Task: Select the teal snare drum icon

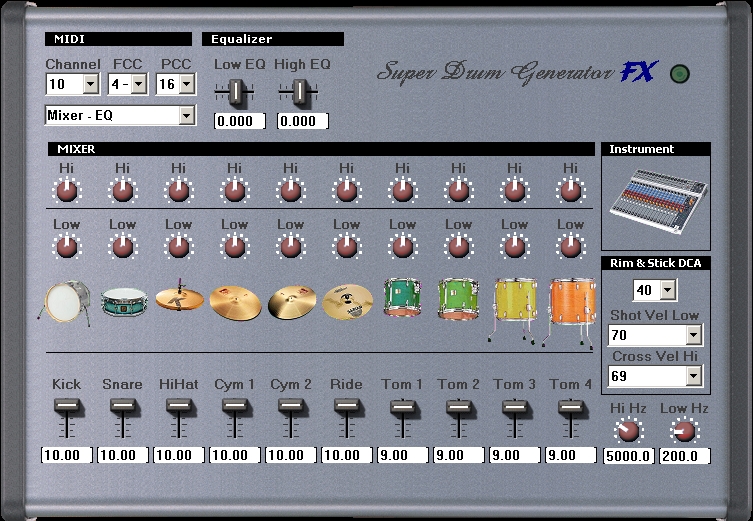Action: pyautogui.click(x=124, y=302)
